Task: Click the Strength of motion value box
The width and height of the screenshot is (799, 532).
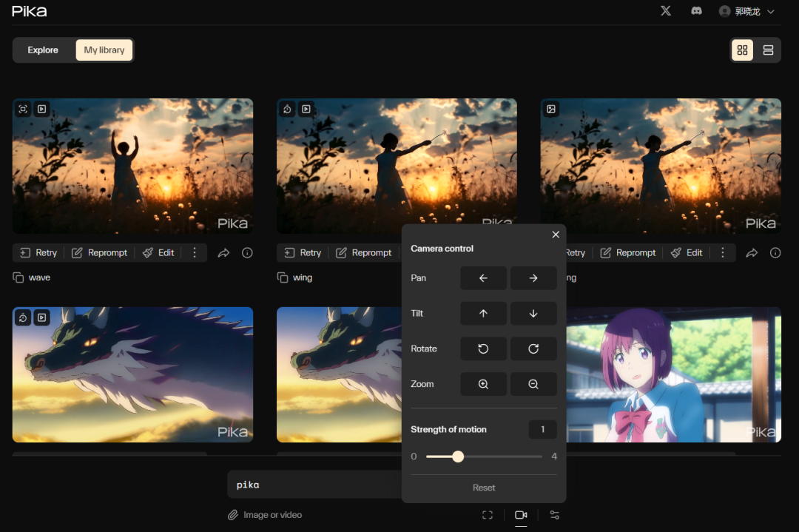Action: point(543,430)
